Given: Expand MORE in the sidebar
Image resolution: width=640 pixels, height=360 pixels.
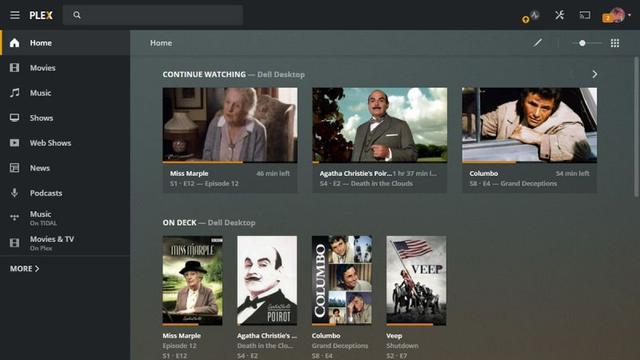Looking at the screenshot, I should coord(24,269).
